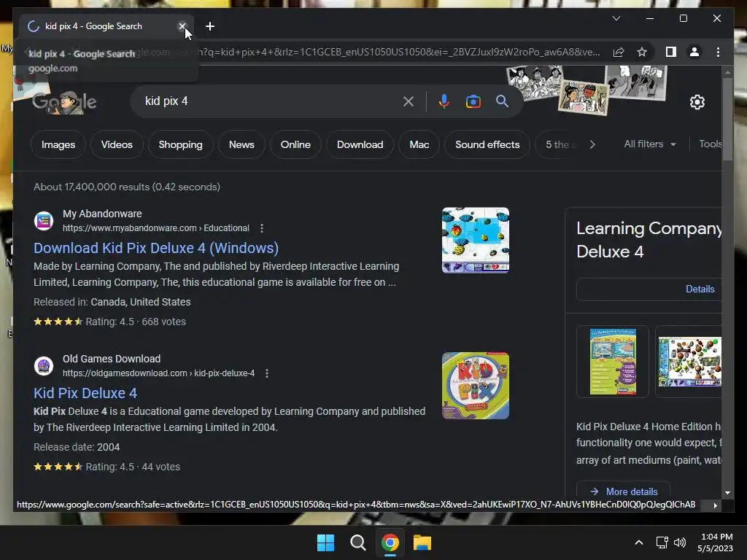Click the Google doodle logo
The width and height of the screenshot is (747, 560).
tap(65, 101)
